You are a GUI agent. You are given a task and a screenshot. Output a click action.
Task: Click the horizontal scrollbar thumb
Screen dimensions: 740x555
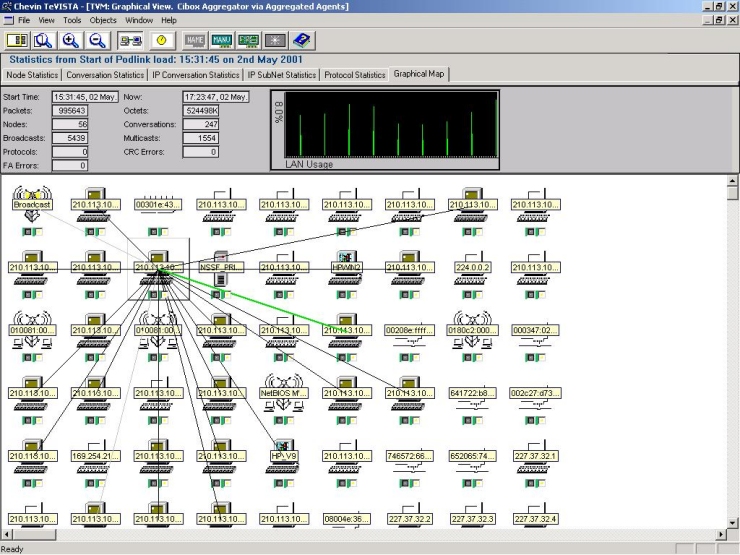pos(33,534)
